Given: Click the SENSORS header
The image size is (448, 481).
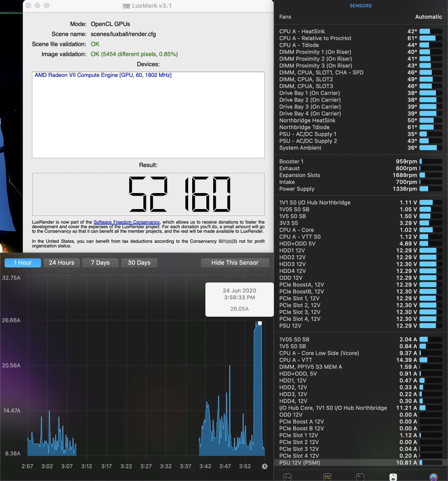Looking at the screenshot, I should point(360,6).
